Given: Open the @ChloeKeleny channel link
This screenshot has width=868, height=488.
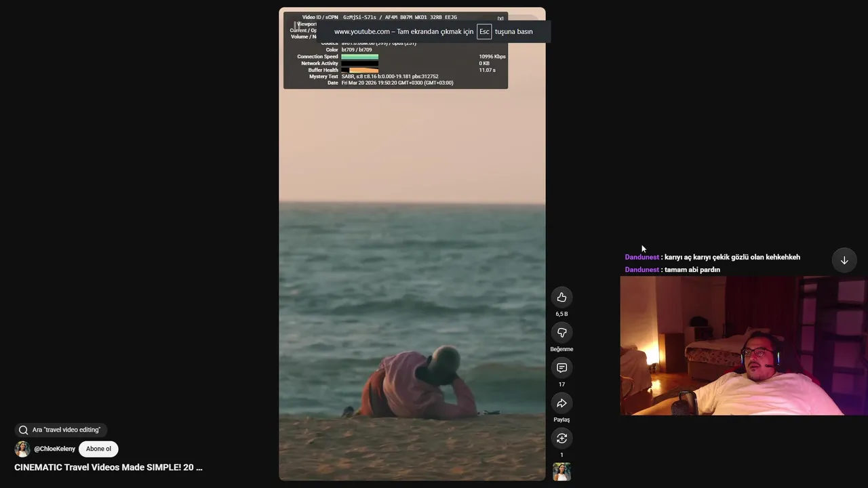Looking at the screenshot, I should coord(55,449).
